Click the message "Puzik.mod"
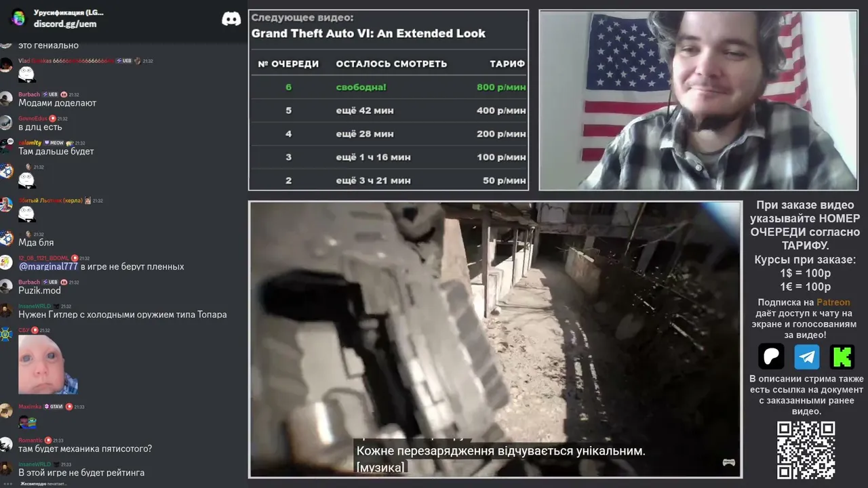This screenshot has width=868, height=488. pyautogui.click(x=39, y=290)
